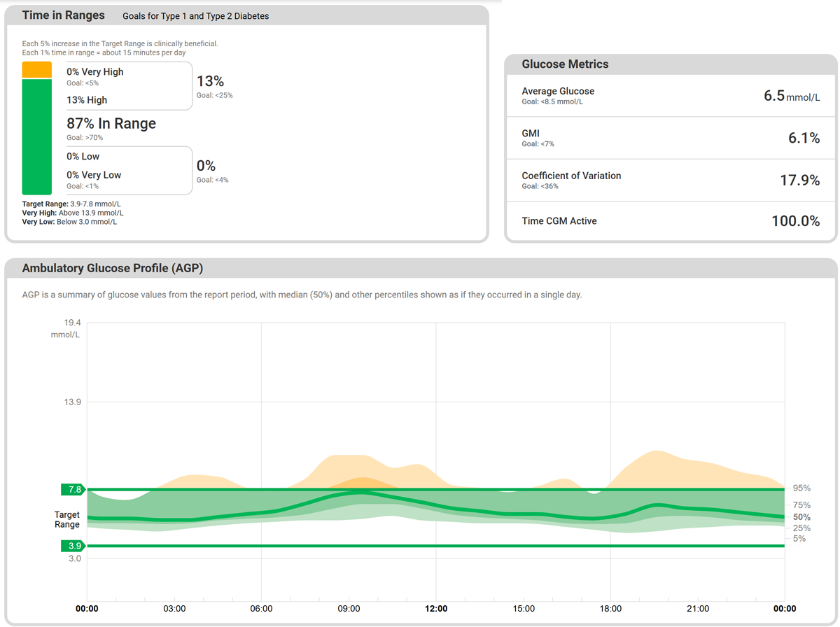Click the 25% percentile label
Screen dimensions: 840x627
pos(801,528)
